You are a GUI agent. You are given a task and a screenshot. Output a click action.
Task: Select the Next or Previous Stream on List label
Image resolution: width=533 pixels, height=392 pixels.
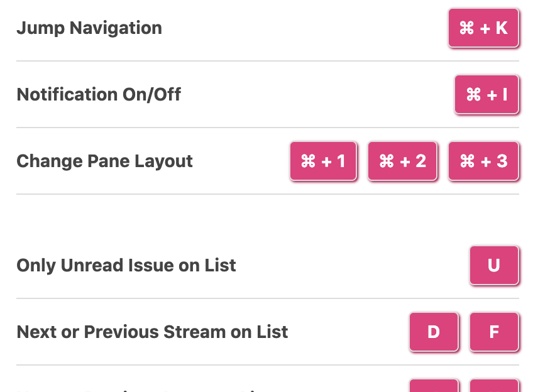pos(152,332)
